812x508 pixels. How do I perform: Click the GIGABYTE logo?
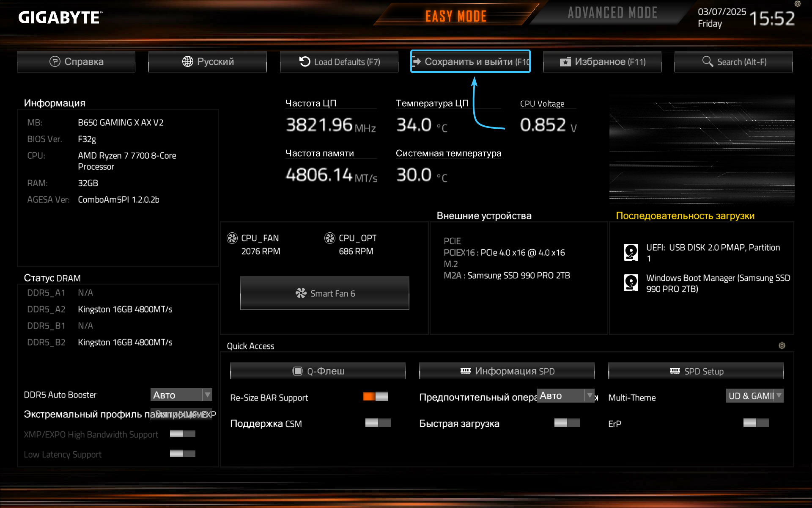[x=60, y=17]
